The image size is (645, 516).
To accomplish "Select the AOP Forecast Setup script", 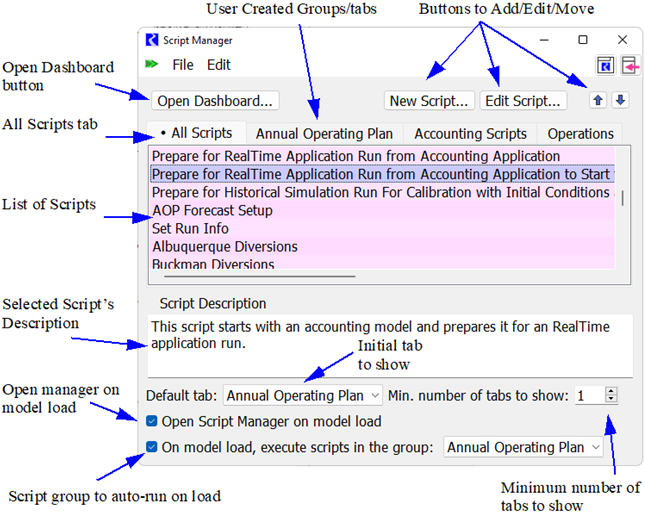I will (212, 211).
